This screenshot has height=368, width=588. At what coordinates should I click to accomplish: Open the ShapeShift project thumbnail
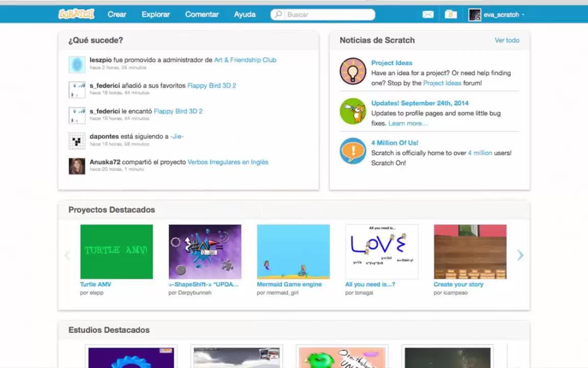(205, 251)
